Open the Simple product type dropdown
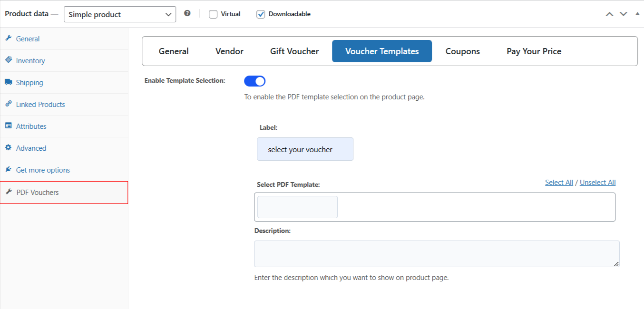 [120, 14]
